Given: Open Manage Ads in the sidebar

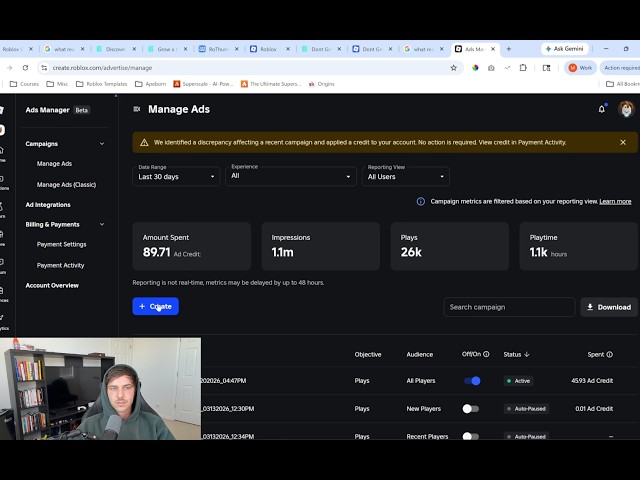Looking at the screenshot, I should click(54, 164).
